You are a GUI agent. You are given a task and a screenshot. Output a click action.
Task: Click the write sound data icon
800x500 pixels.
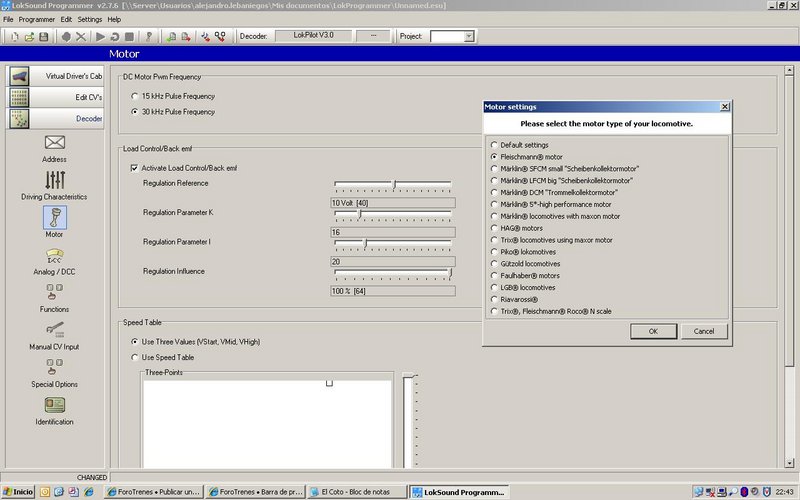[205, 37]
